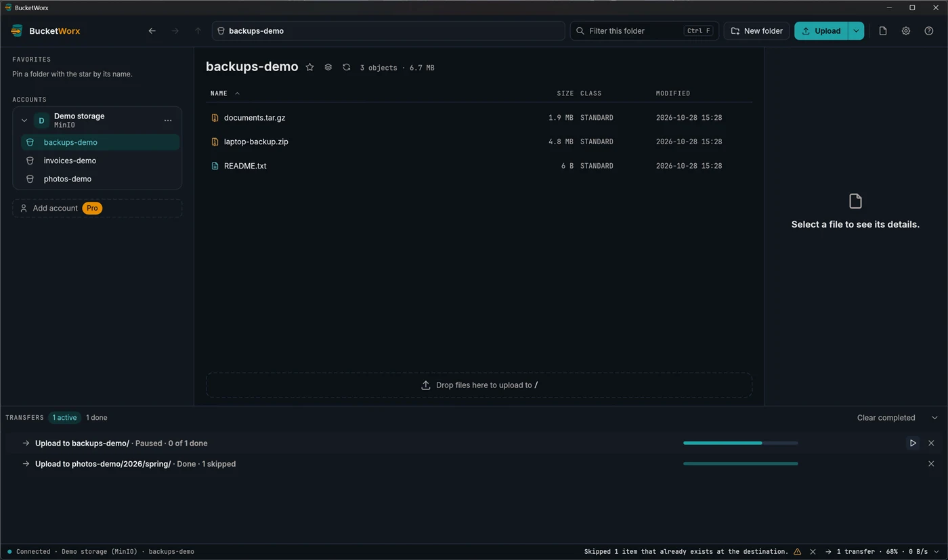
Task: Open the invoices-demo bucket
Action: click(x=100, y=160)
